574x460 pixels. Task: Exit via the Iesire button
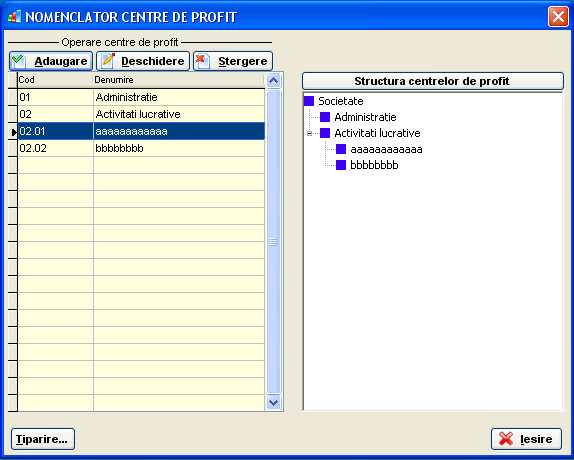(526, 439)
